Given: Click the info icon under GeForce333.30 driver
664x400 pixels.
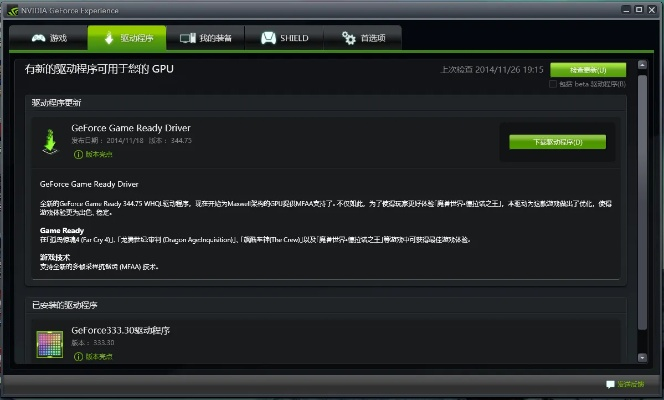Looking at the screenshot, I should point(78,356).
